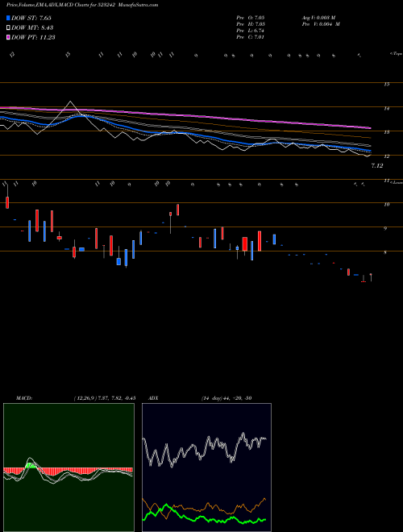Click the 'Pre C: 7.01' value

(251, 37)
